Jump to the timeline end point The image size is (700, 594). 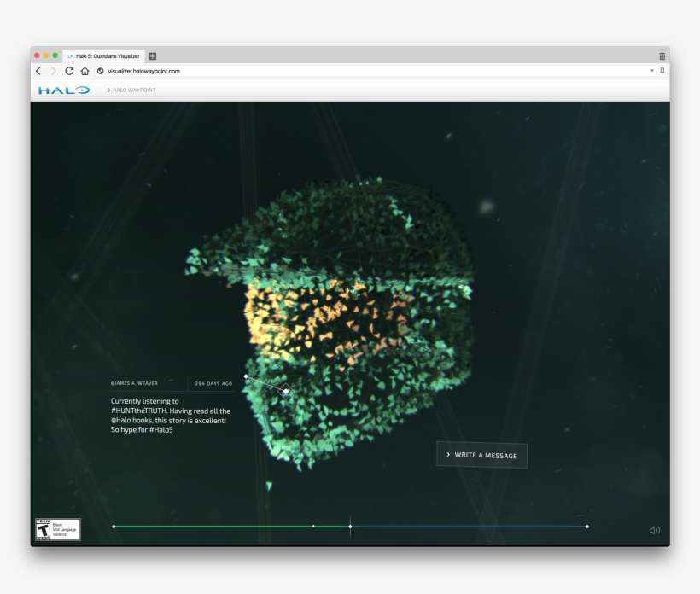587,526
